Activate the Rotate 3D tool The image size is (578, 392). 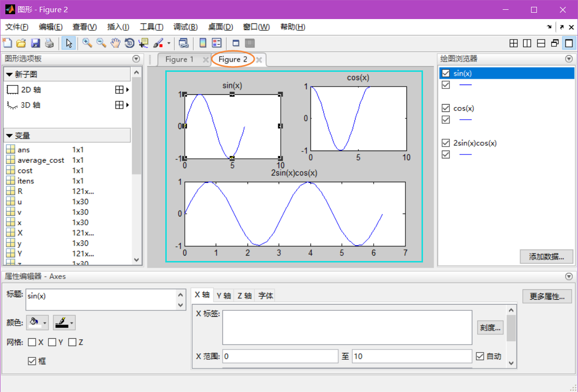coord(130,43)
